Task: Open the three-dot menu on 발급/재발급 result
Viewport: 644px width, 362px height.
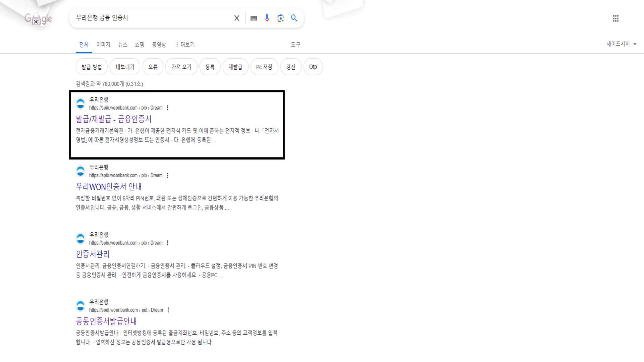Action: (167, 108)
